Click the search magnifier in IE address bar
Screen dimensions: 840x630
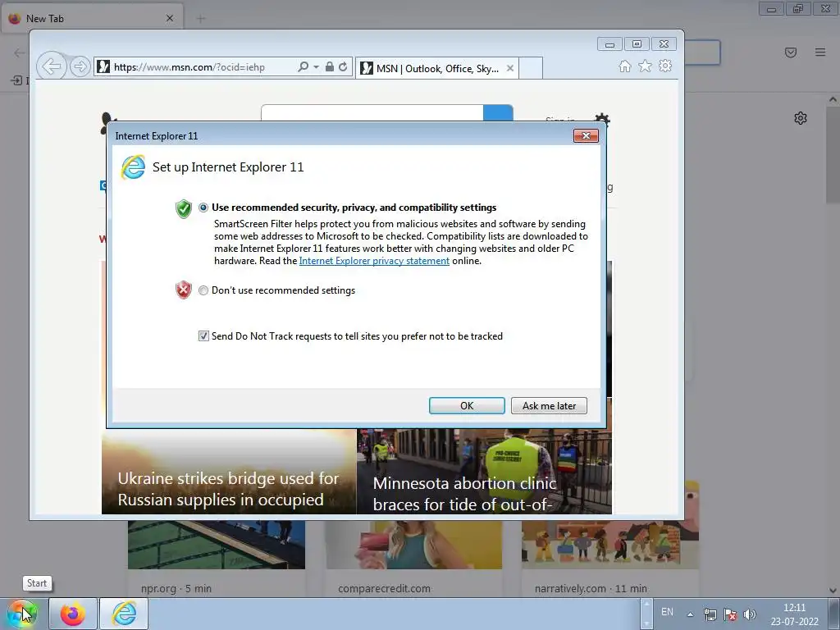[303, 66]
